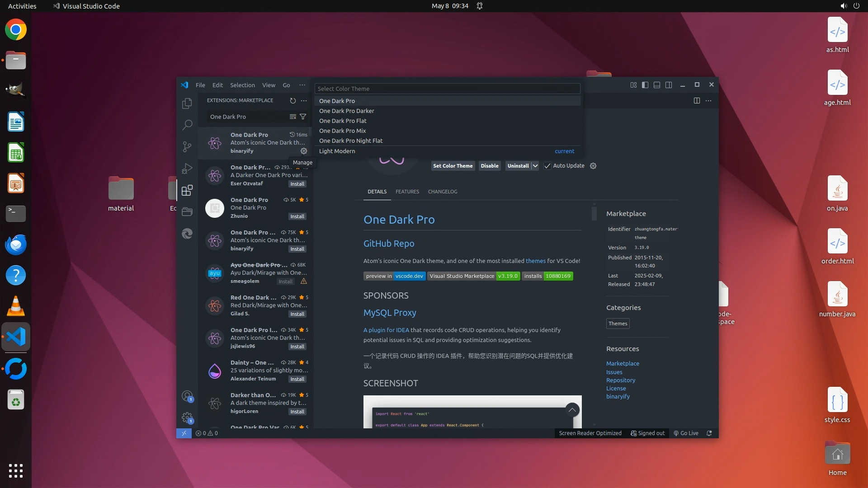Open the Views and More Actions ellipsis
This screenshot has height=488, width=868.
click(304, 101)
